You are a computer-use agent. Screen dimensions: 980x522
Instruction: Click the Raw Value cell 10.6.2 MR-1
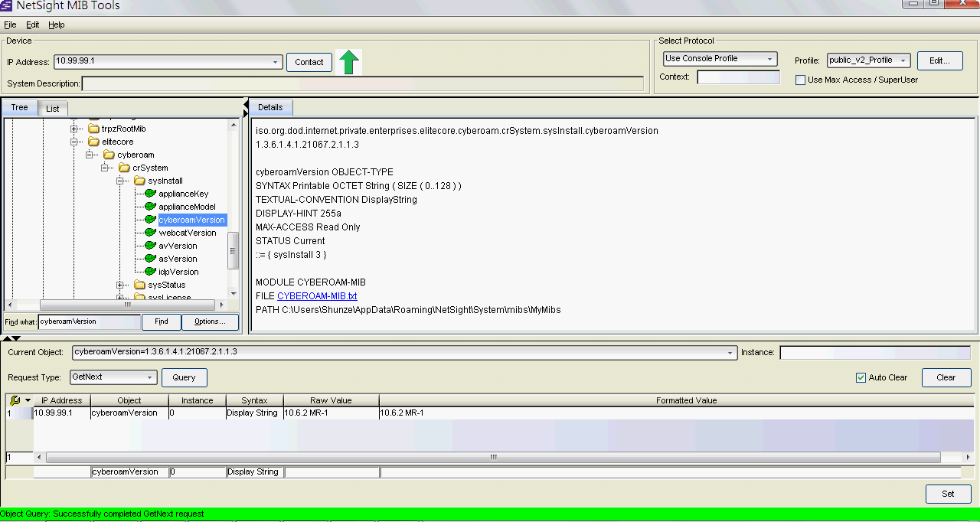pos(331,413)
